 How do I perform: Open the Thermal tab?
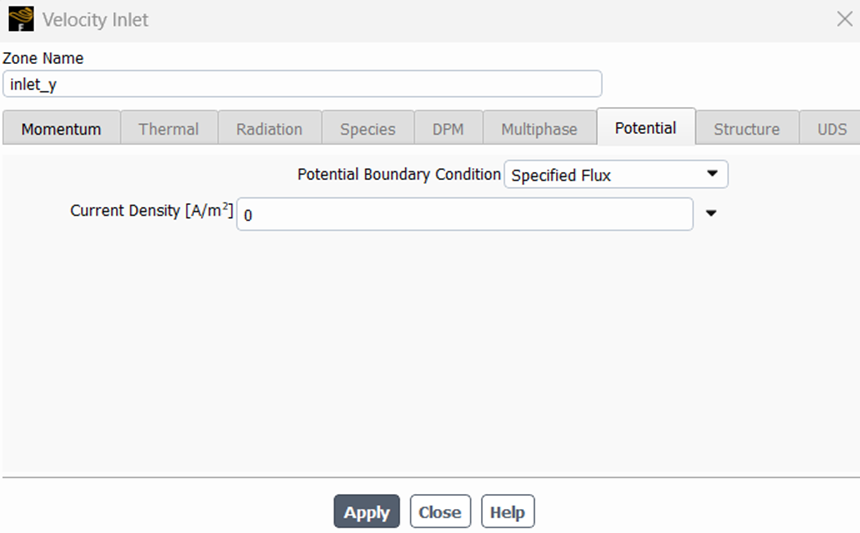coord(168,129)
